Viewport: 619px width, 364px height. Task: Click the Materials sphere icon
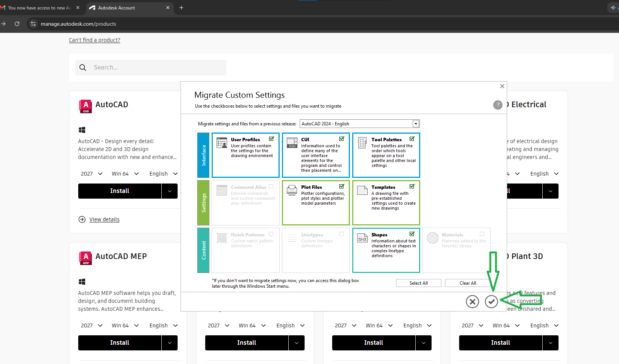point(433,238)
